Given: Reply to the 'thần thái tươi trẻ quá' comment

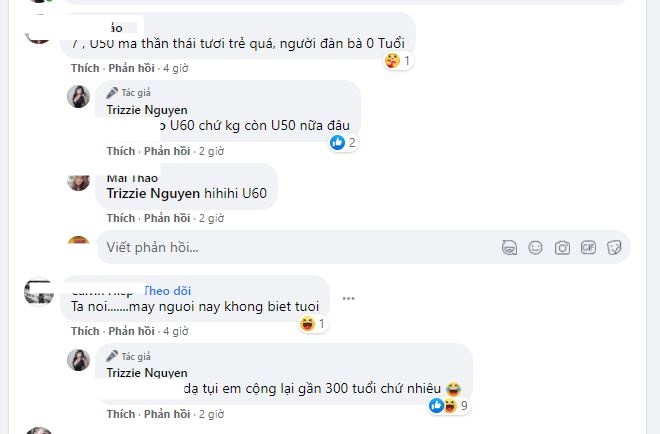Looking at the screenshot, I should (131, 68).
